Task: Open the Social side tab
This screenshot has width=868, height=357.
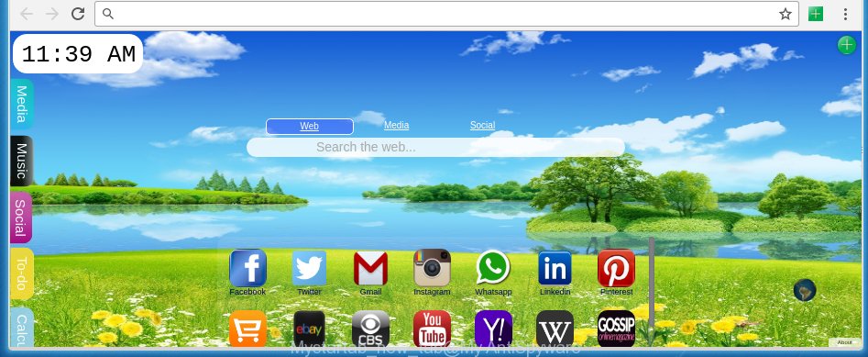Action: pyautogui.click(x=21, y=218)
